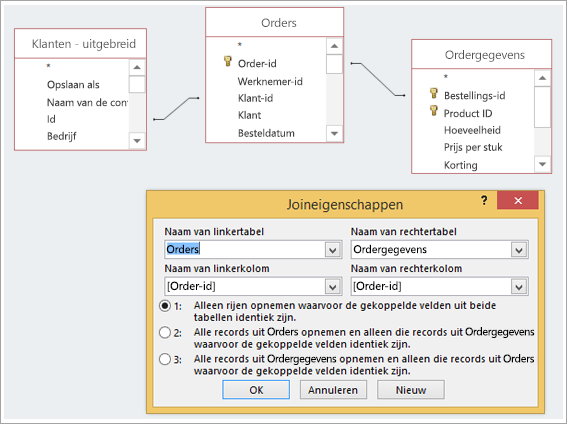
Task: Open the Naam van linkertabel dropdown
Action: click(333, 250)
